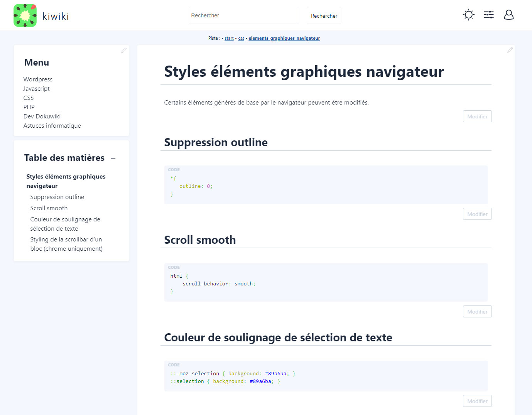Collapse the Table des matières section
Viewport: 532px width, 415px height.
[113, 158]
